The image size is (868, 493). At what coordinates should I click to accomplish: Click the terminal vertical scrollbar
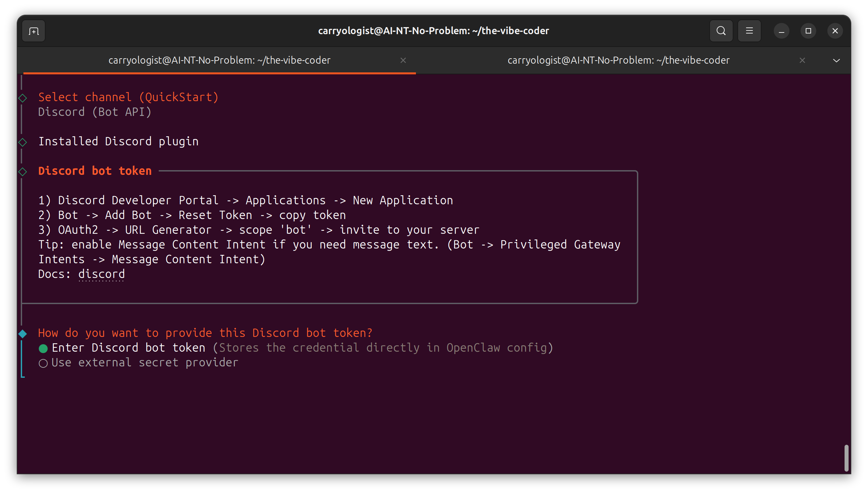tap(846, 458)
